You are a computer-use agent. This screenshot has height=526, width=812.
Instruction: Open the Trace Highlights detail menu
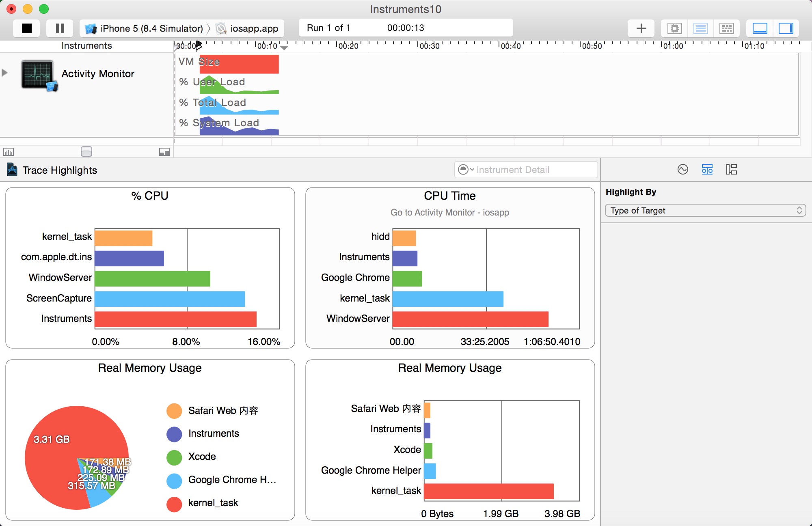[x=60, y=170]
